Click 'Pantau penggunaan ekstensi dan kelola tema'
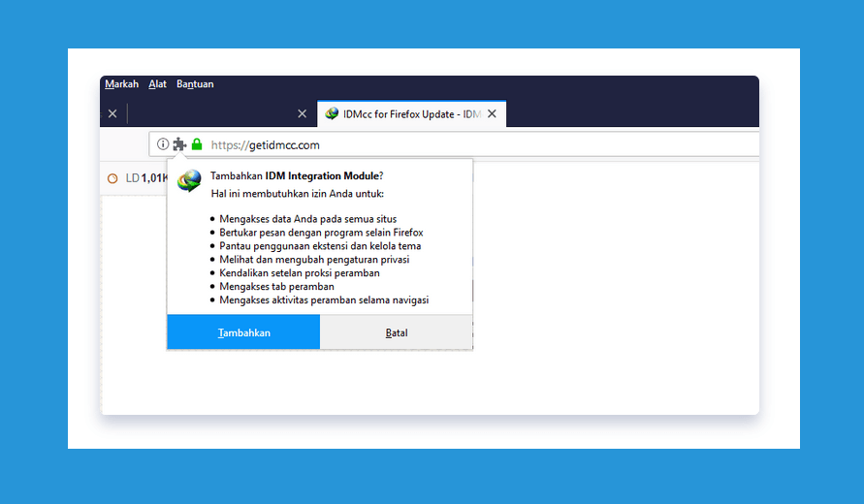This screenshot has width=864, height=504. tap(320, 245)
